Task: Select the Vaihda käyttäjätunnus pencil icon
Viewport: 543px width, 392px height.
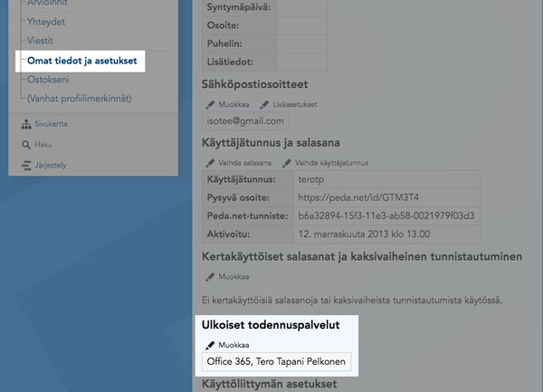Action: click(287, 162)
